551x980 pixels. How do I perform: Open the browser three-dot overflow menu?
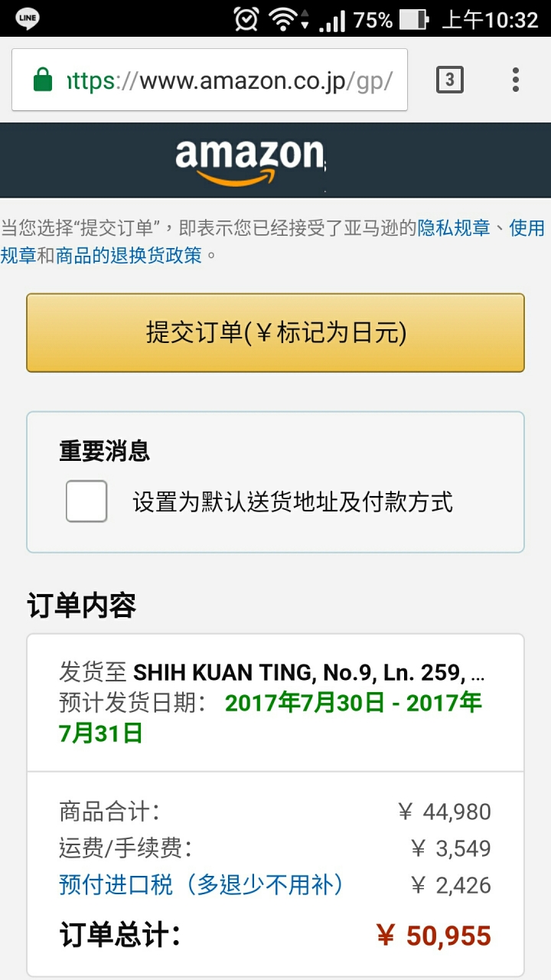click(516, 80)
